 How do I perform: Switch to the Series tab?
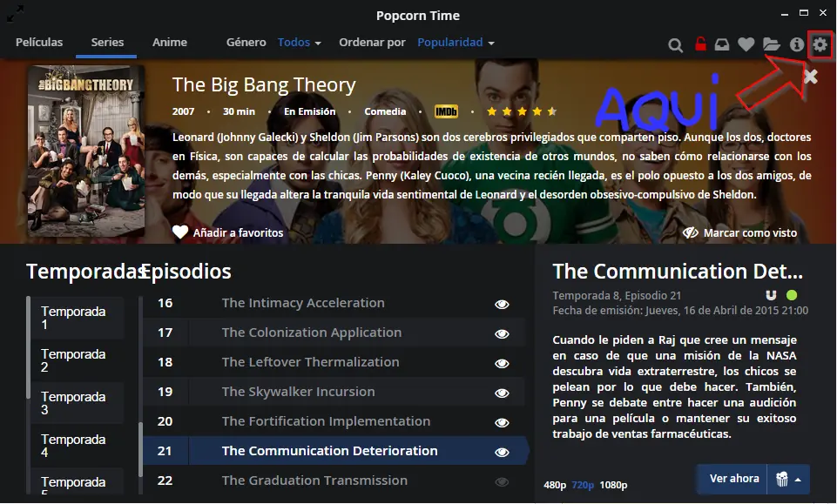click(107, 42)
